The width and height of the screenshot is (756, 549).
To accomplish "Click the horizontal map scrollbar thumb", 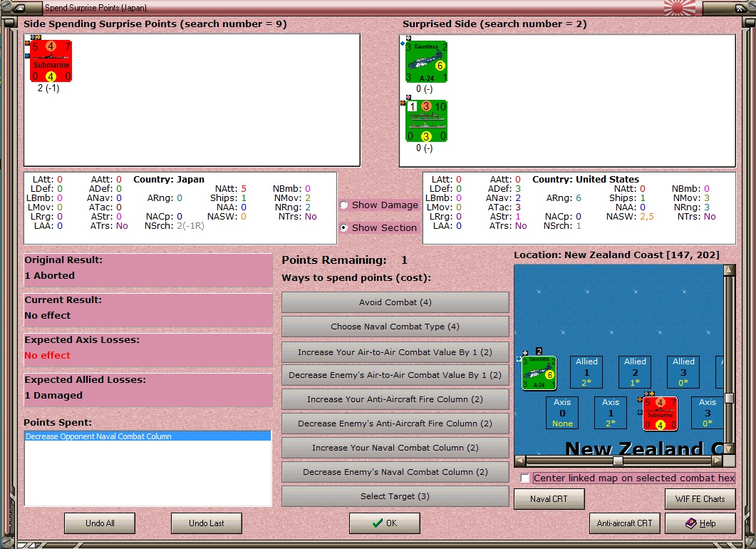I will 618,461.
